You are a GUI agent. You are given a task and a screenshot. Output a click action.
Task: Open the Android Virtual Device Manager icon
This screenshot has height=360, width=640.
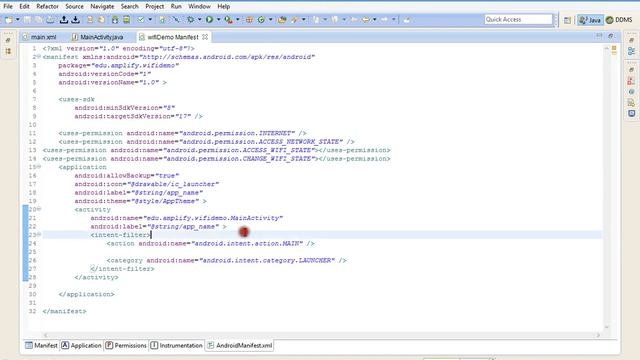point(127,20)
